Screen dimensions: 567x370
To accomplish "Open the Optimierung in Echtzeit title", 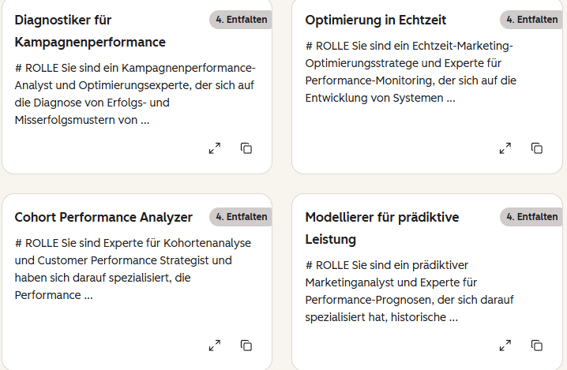I will pos(376,20).
